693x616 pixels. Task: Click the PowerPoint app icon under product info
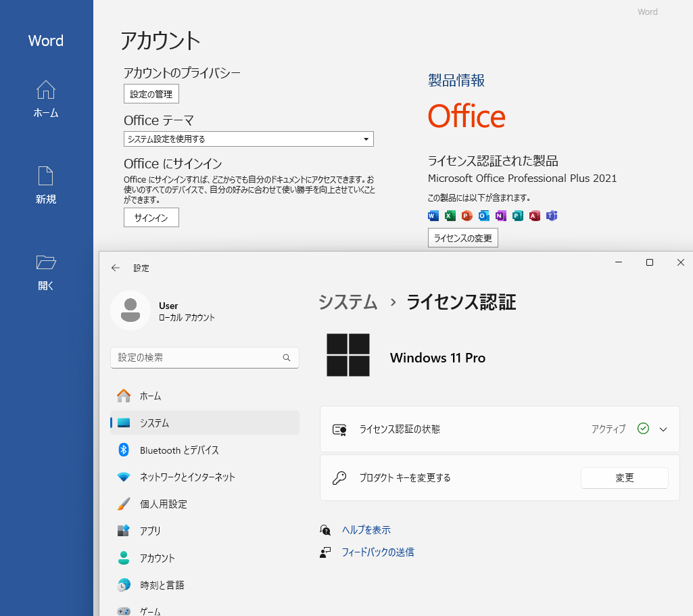(467, 216)
